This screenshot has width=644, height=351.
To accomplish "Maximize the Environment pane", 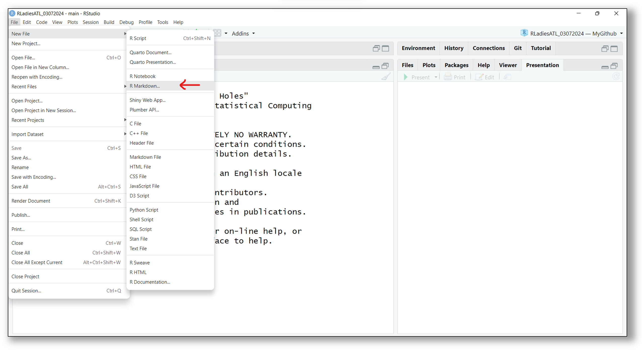I will point(614,49).
